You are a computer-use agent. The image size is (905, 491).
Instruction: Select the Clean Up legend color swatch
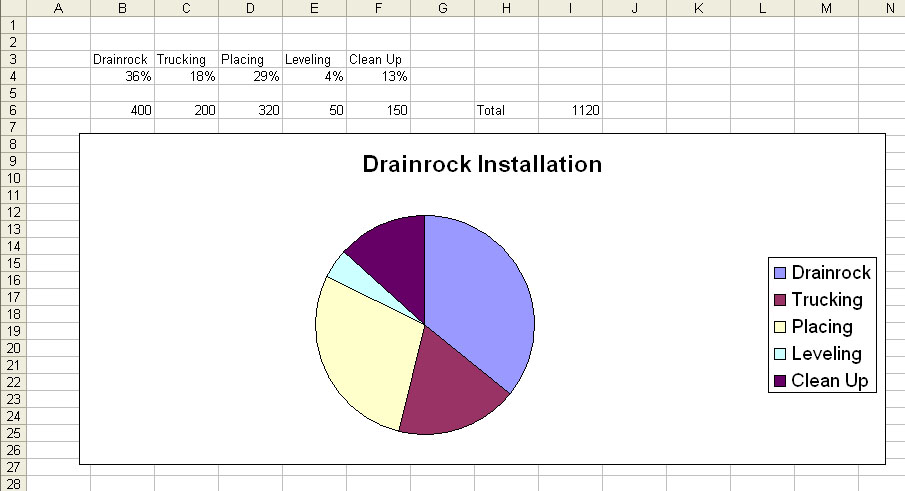pos(780,381)
